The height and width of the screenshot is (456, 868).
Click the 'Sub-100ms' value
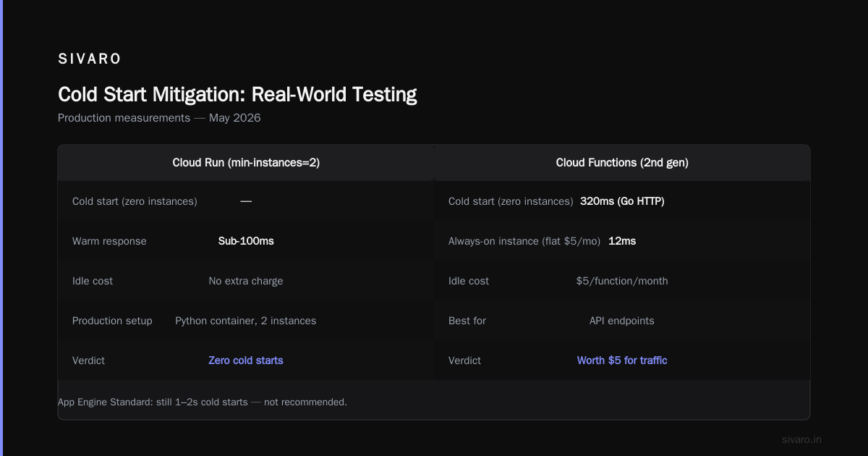coord(246,241)
